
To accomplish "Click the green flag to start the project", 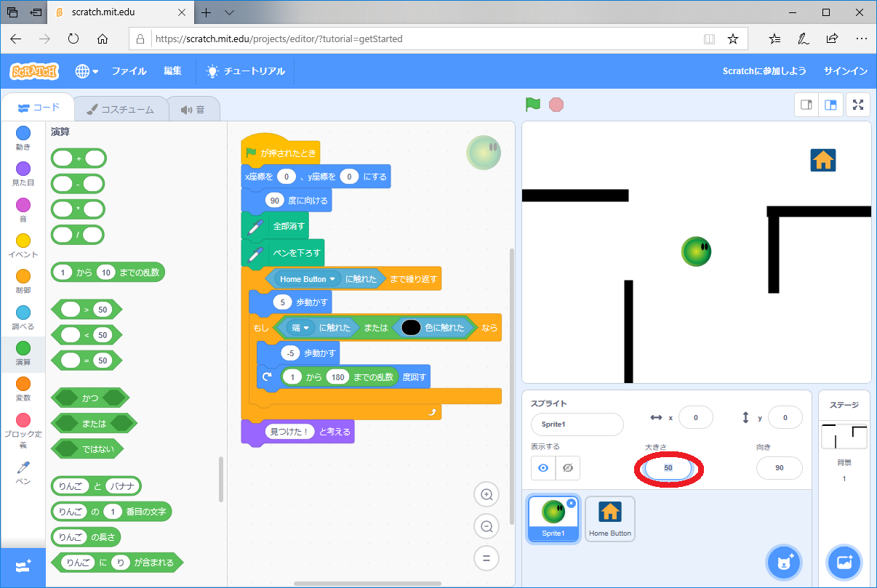I will coord(533,105).
